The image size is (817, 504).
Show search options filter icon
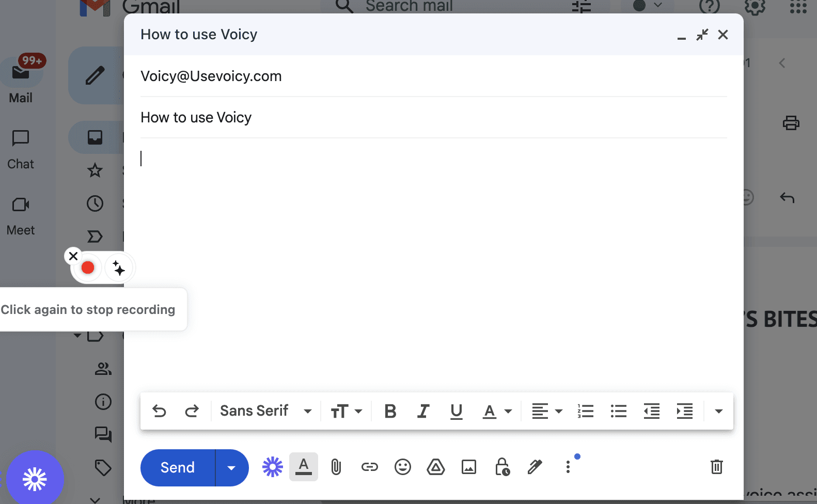coord(582,6)
